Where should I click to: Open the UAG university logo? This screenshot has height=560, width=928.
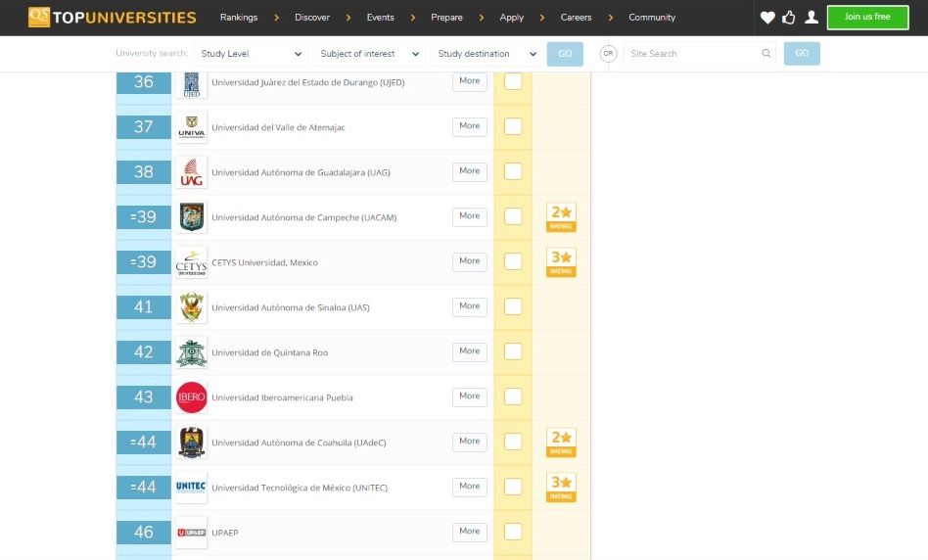point(192,172)
